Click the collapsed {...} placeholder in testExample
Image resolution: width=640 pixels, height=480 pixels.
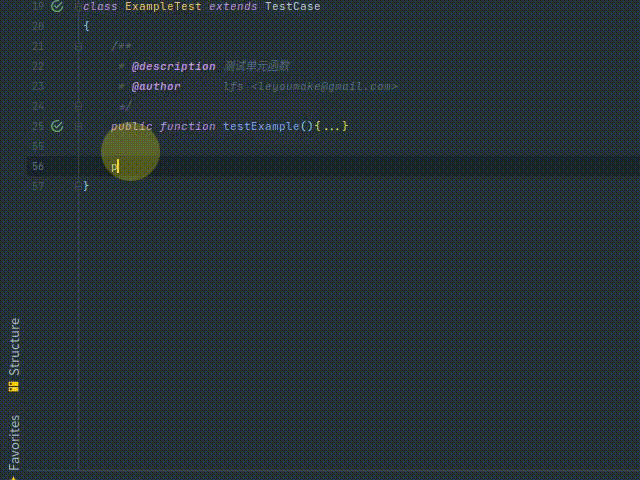click(332, 126)
